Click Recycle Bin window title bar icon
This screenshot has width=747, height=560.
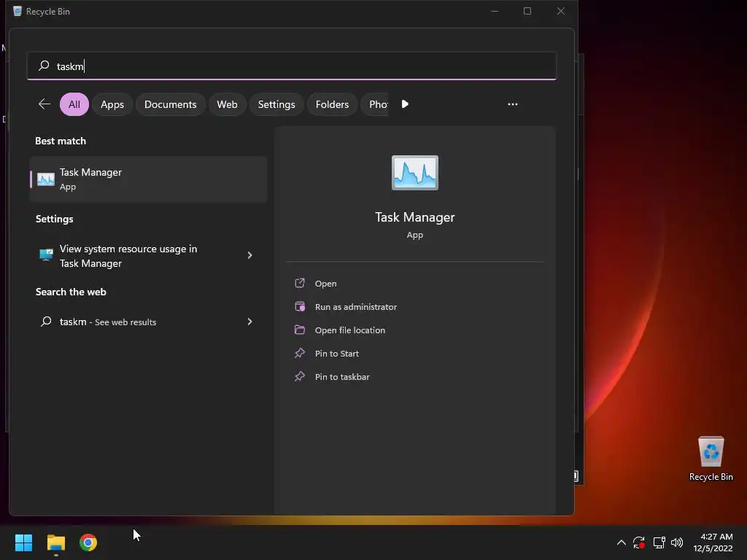(x=18, y=11)
